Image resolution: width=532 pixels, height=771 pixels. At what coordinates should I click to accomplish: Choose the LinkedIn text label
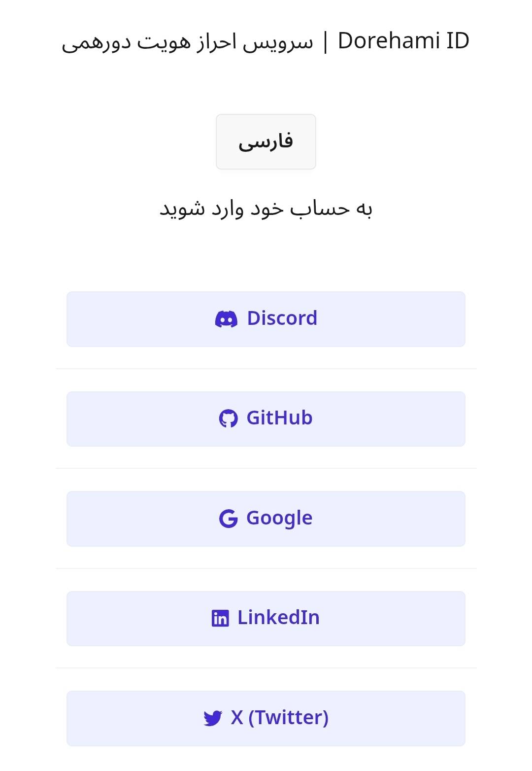(278, 618)
